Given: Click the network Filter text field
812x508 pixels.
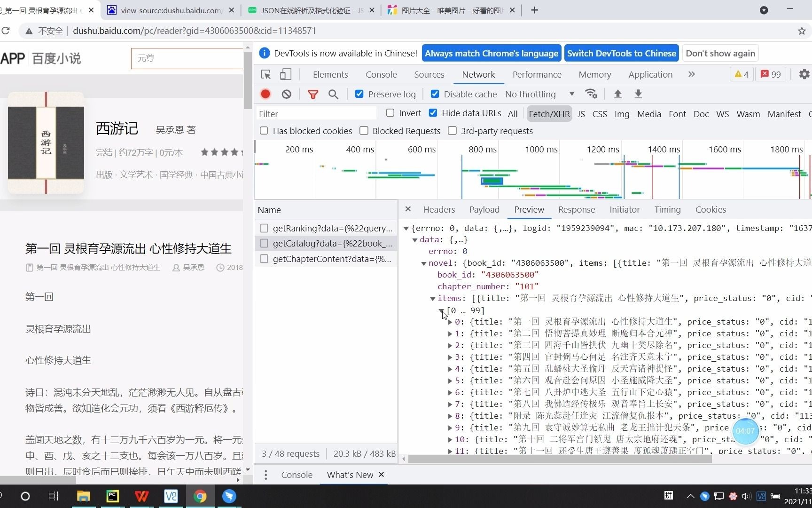Looking at the screenshot, I should click(316, 114).
